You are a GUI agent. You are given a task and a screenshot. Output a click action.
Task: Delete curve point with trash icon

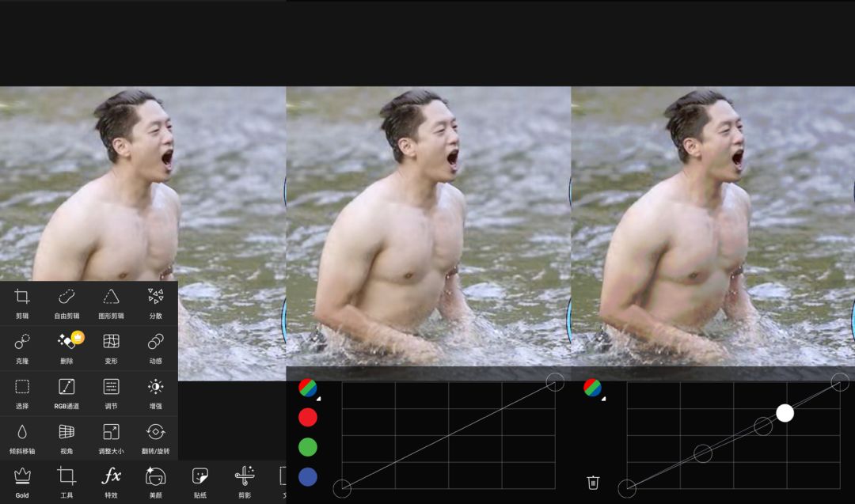[x=593, y=482]
